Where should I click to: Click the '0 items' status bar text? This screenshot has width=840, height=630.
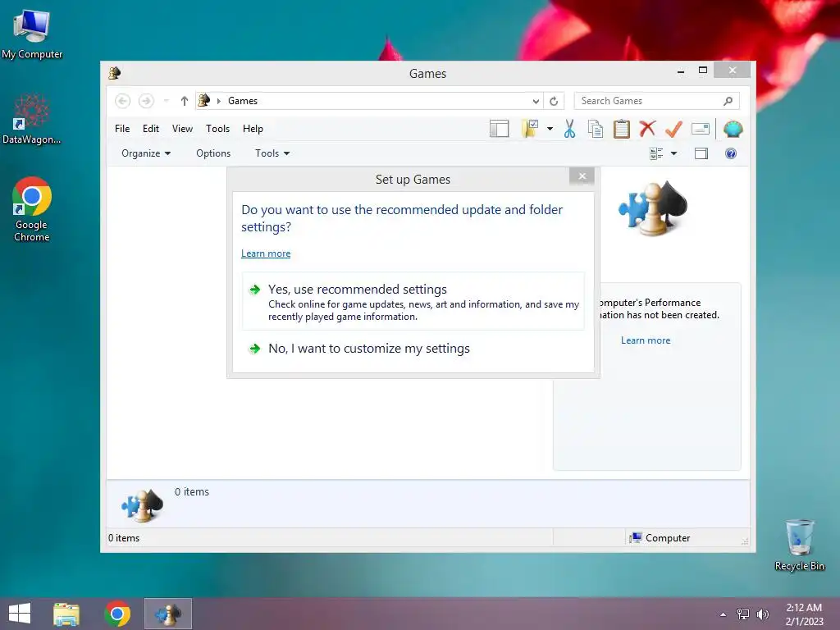tap(124, 538)
